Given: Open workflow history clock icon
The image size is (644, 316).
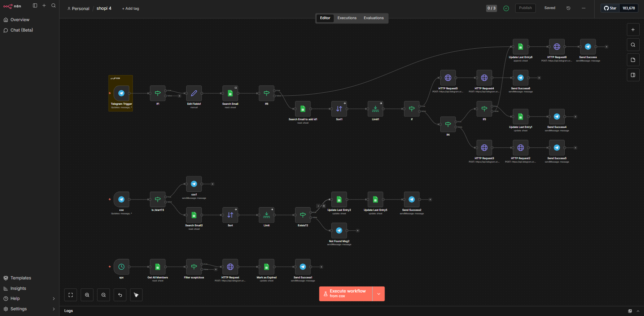Looking at the screenshot, I should 568,8.
